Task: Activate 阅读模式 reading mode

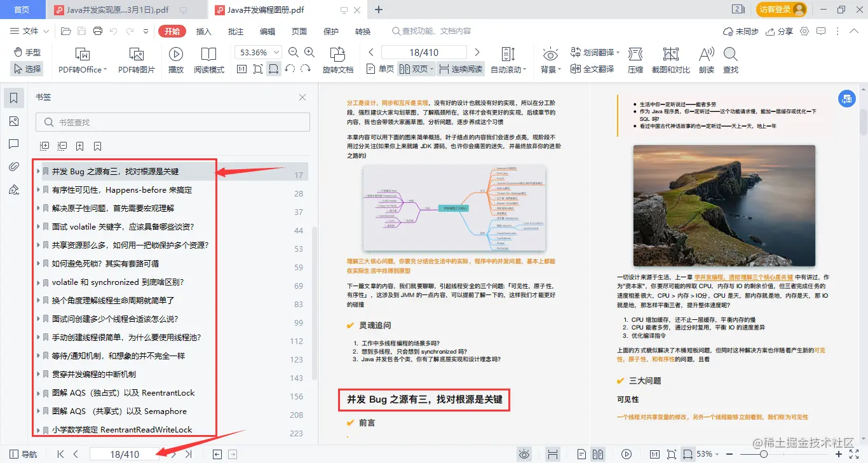Action: [x=208, y=60]
